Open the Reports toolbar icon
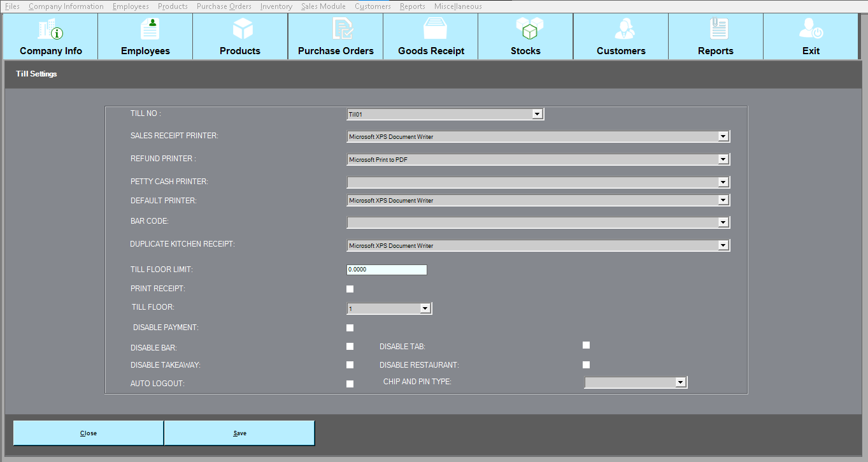868x462 pixels. pos(716,30)
